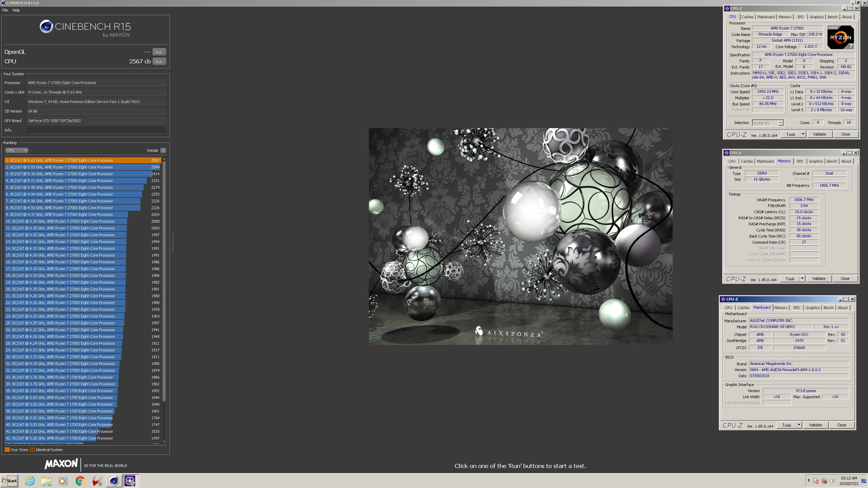Click the Cinebench R15 logo sphere

tap(46, 26)
